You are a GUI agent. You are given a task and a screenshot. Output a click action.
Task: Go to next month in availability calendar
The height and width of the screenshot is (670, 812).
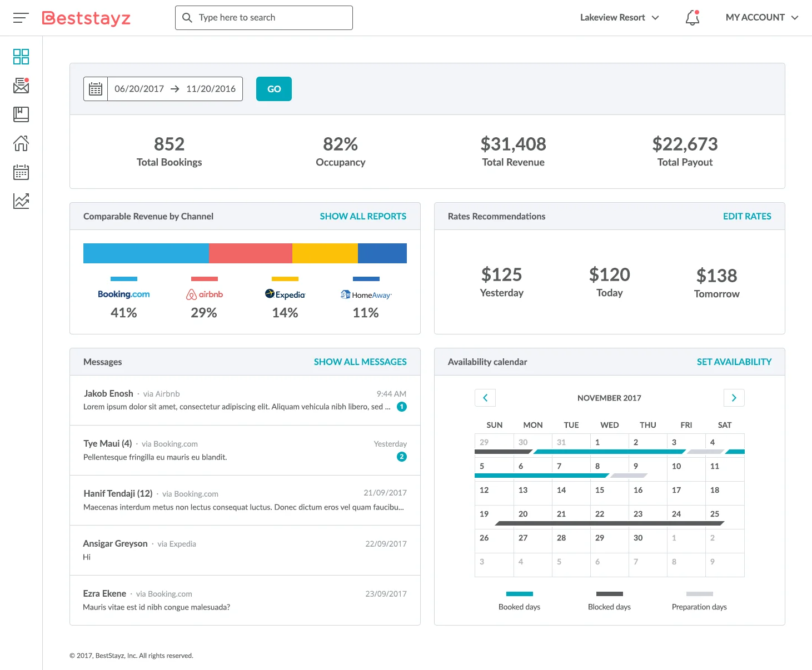click(734, 398)
